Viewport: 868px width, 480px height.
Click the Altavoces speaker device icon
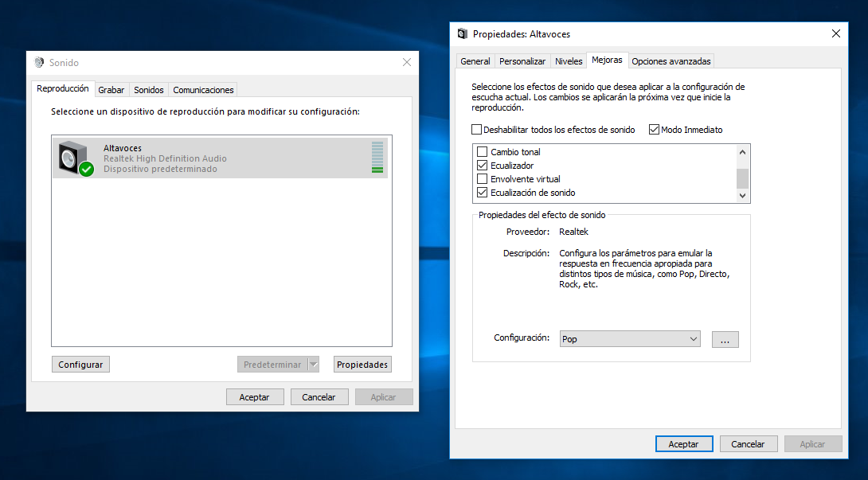coord(74,158)
